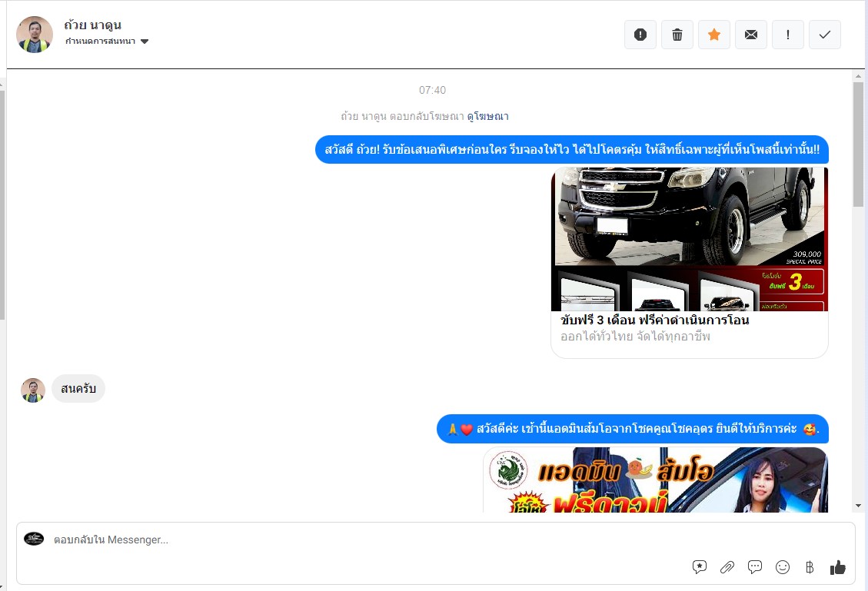Open กำหนดการสนทนา dropdown arrow
This screenshot has width=868, height=591.
click(x=145, y=42)
